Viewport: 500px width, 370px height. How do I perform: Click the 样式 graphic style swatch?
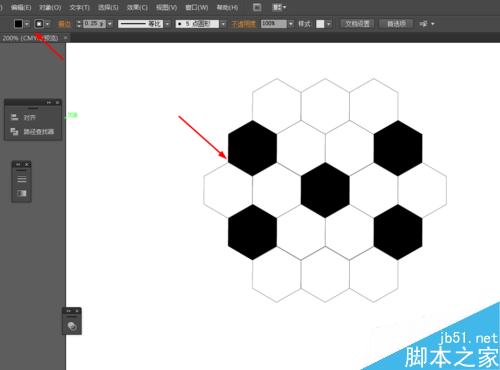point(320,24)
